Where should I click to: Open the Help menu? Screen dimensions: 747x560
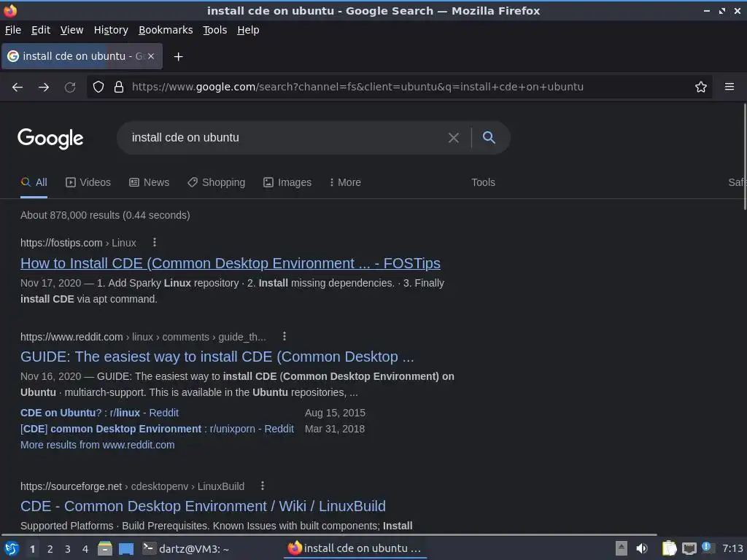click(x=248, y=30)
